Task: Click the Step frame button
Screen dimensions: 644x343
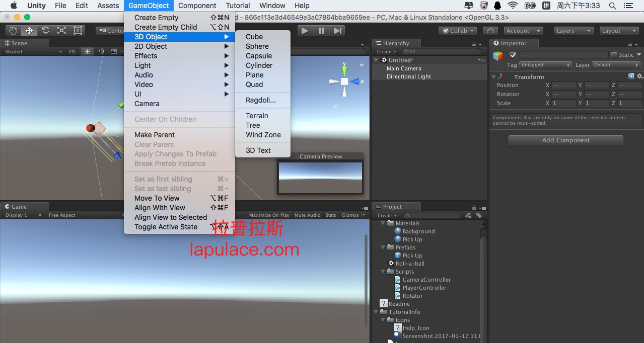Action: 337,31
